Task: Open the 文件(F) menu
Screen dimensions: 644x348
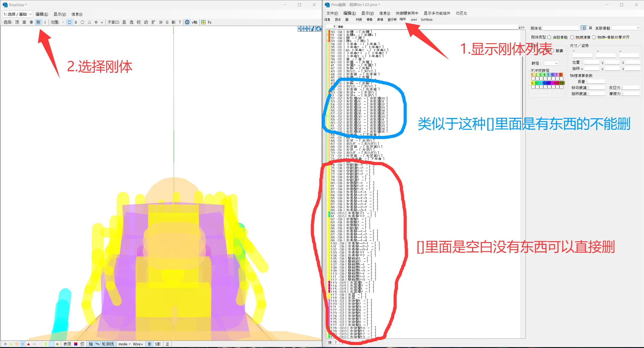Action: tap(332, 13)
